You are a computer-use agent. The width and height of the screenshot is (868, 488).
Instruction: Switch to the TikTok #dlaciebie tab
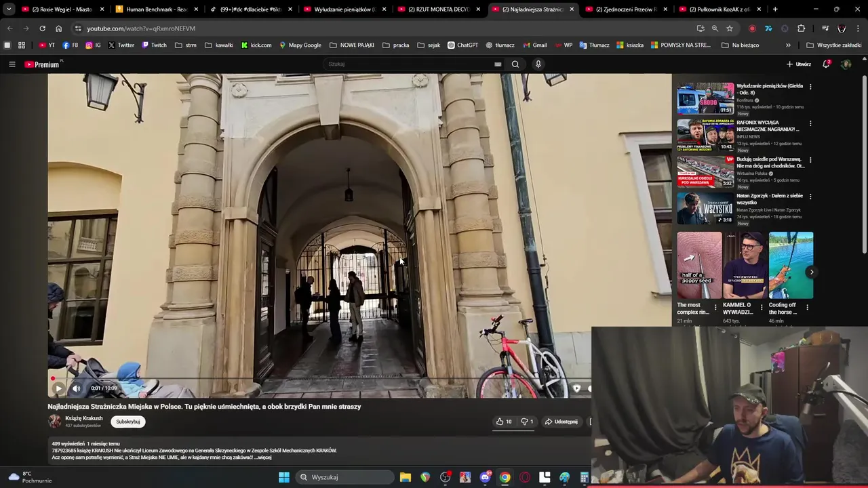250,9
